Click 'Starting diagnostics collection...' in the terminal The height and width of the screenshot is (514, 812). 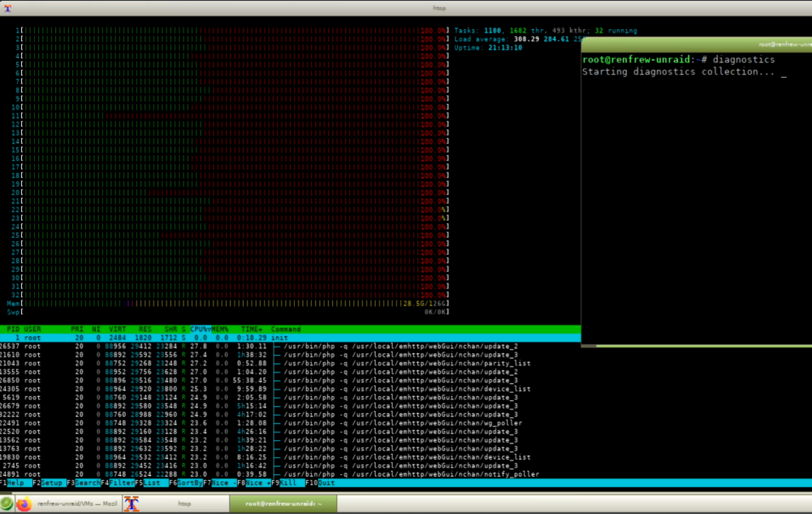678,72
